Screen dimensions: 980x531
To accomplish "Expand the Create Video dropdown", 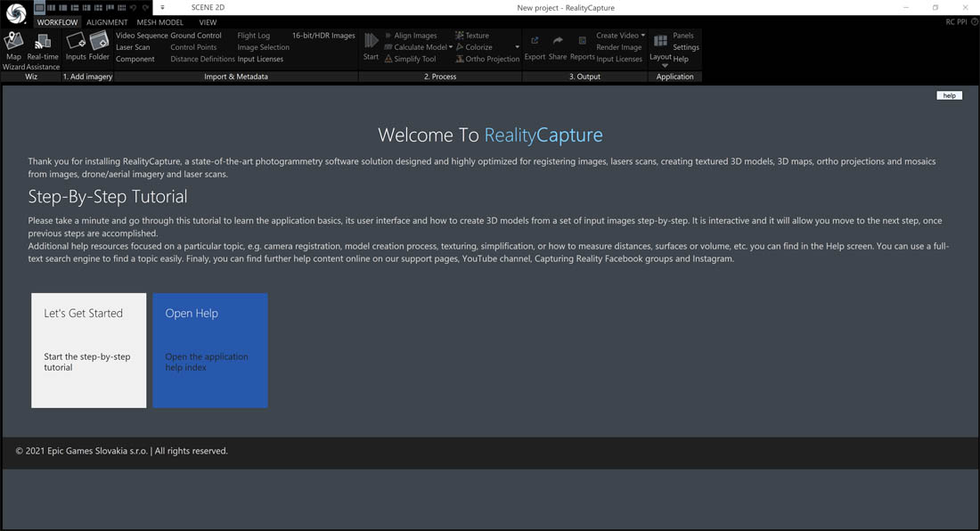I will tap(643, 36).
